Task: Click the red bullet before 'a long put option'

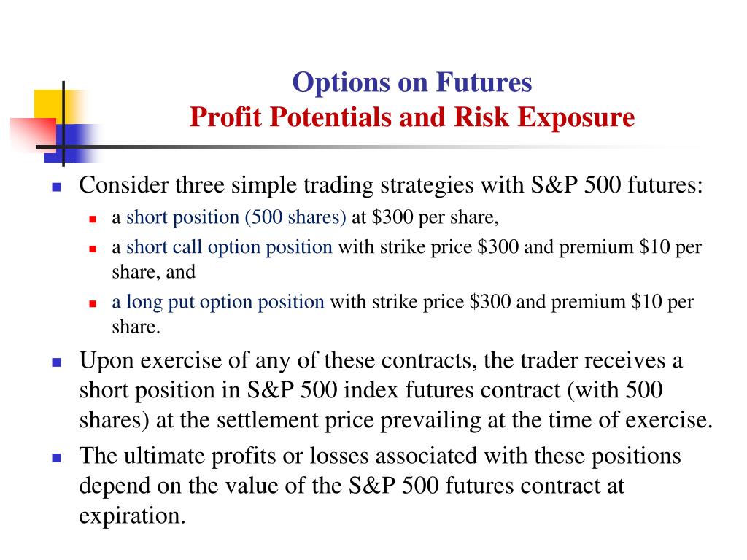Action: (x=93, y=303)
